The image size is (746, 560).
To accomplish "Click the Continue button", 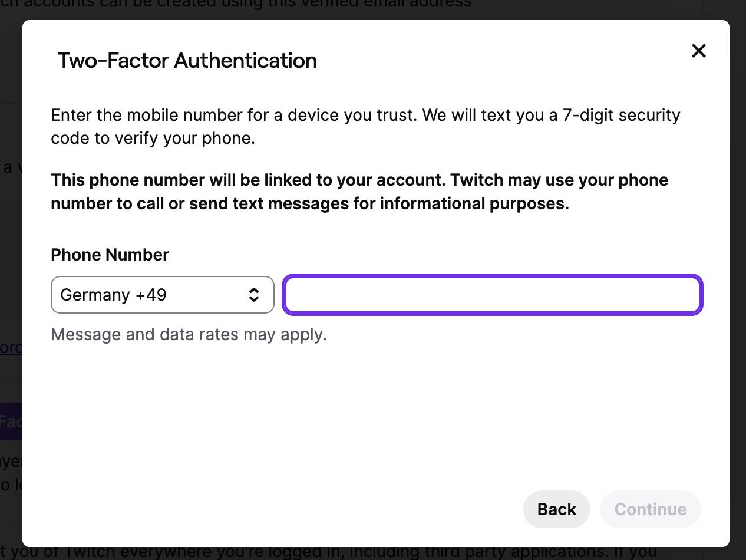I will [650, 509].
